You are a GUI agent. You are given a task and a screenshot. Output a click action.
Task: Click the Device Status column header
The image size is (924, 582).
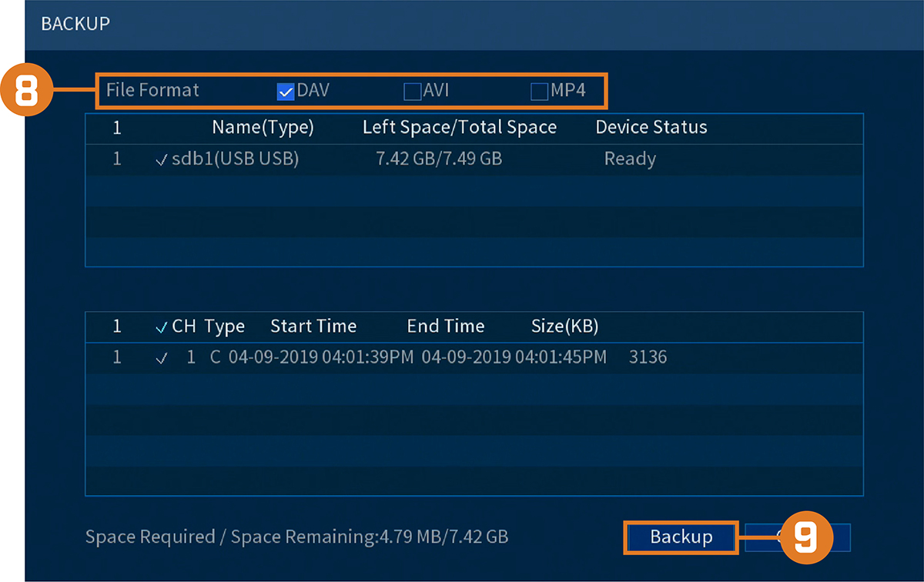click(651, 127)
